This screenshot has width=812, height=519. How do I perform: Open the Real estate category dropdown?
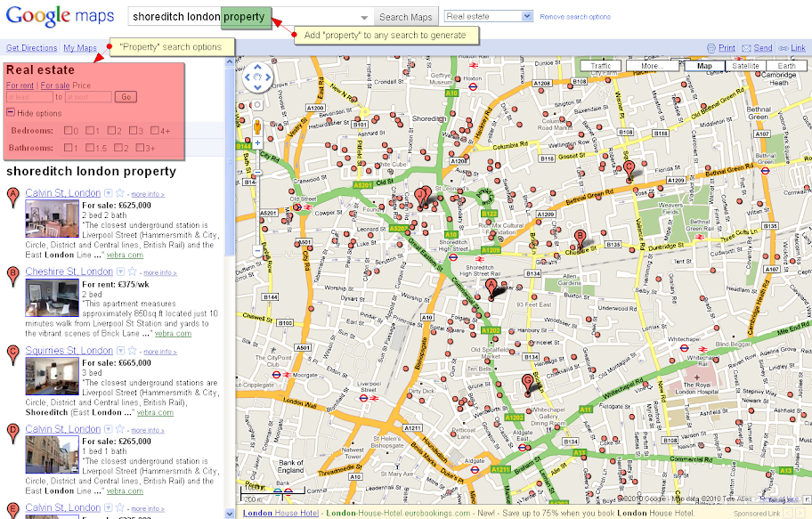pos(488,16)
